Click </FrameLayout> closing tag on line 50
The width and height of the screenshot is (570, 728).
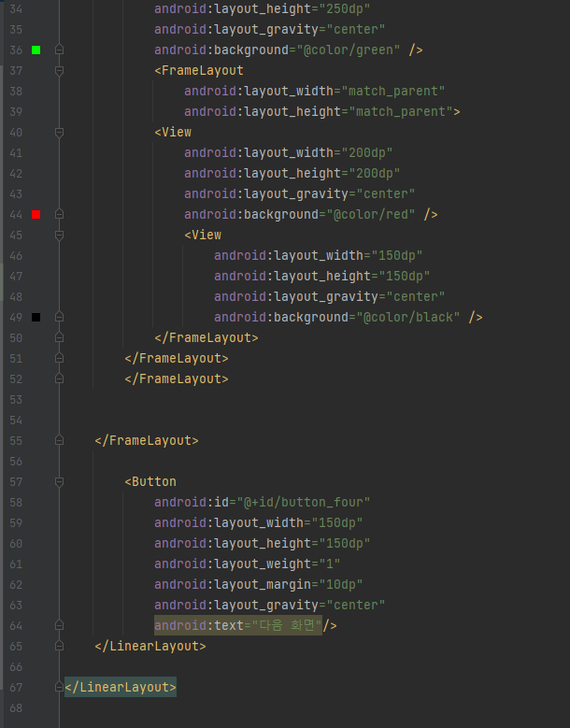coord(207,337)
